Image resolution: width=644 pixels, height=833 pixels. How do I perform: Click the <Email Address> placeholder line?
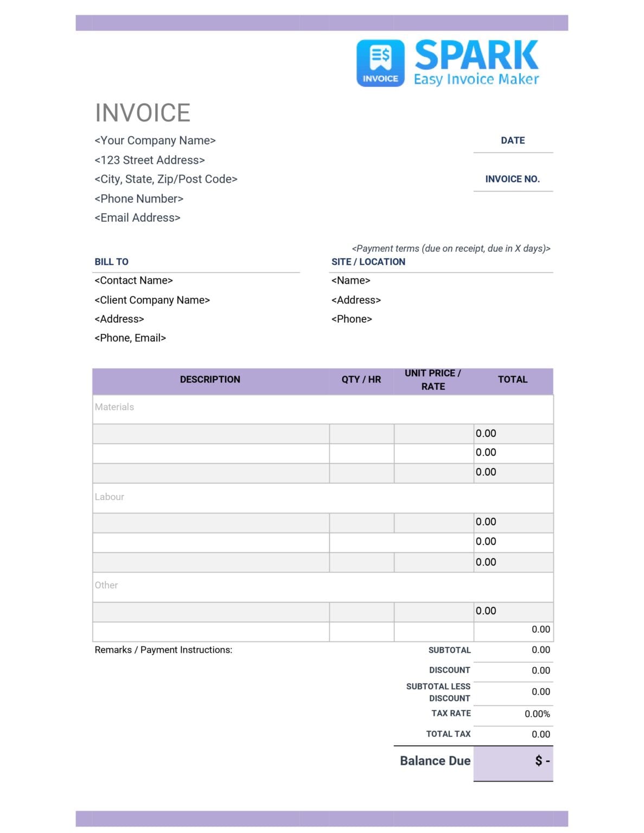coord(137,217)
